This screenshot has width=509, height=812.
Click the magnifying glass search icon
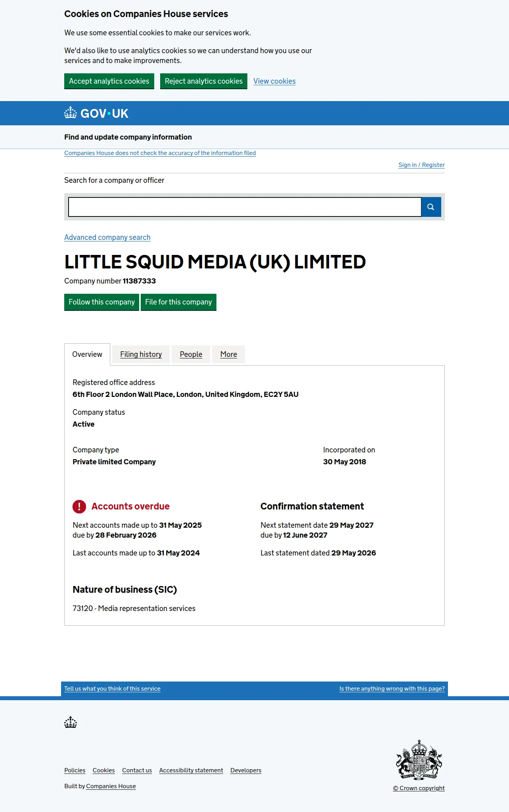point(431,207)
